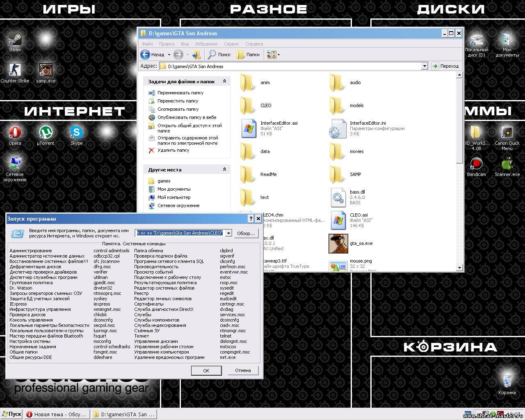
Task: Select the Opera browser desktop icon
Action: point(15,133)
